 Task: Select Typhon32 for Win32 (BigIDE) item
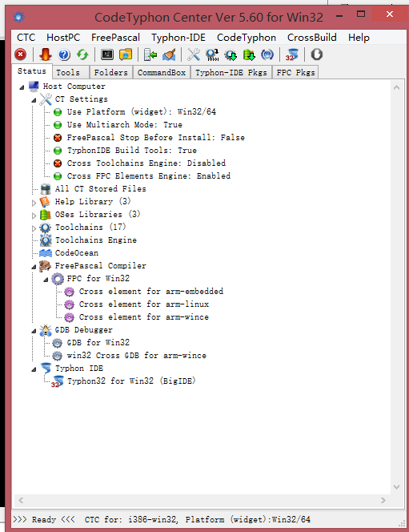[131, 381]
